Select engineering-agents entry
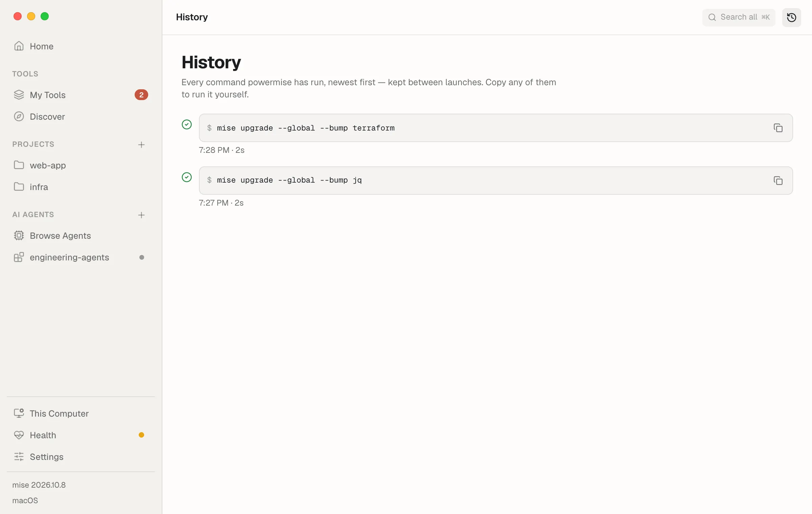Image resolution: width=812 pixels, height=514 pixels. pyautogui.click(x=81, y=257)
